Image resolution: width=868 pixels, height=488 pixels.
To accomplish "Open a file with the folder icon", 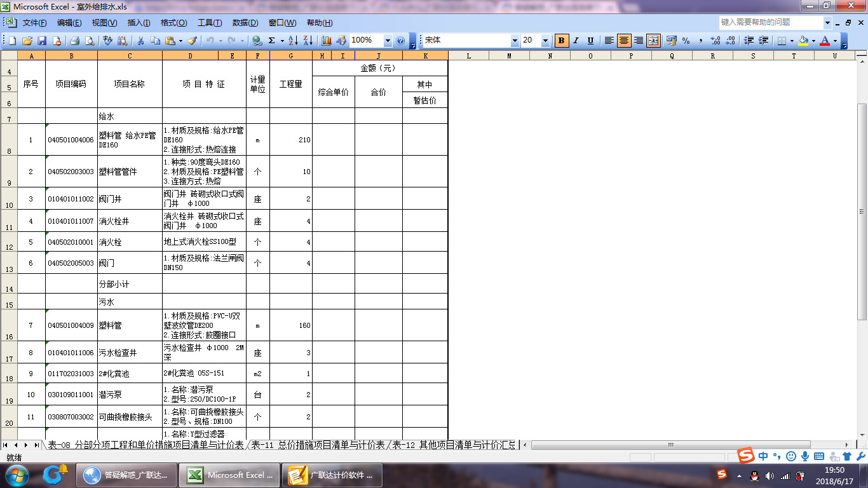I will point(27,40).
